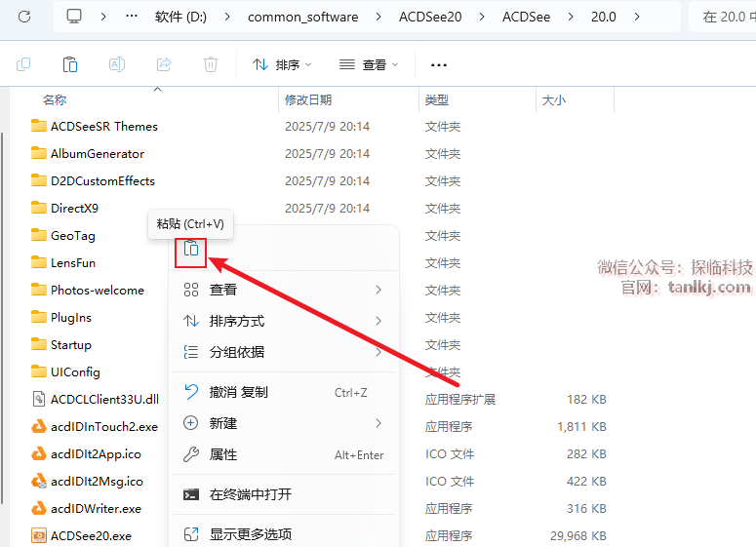Open the 查看 view dropdown in toolbar
This screenshot has height=547, width=756.
coord(369,64)
